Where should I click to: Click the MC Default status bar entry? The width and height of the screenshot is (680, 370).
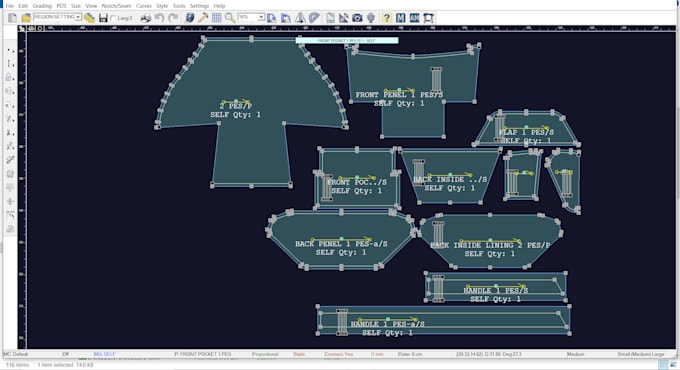[x=16, y=354]
